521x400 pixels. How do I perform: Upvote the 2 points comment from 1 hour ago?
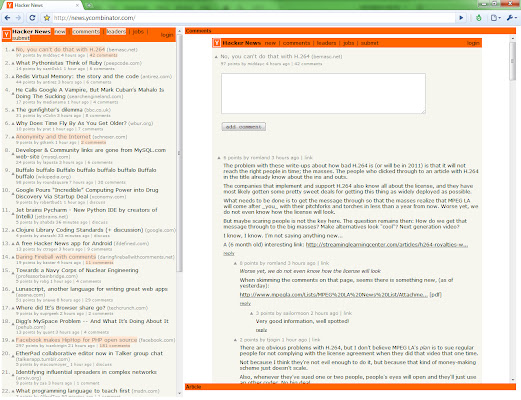(235, 340)
